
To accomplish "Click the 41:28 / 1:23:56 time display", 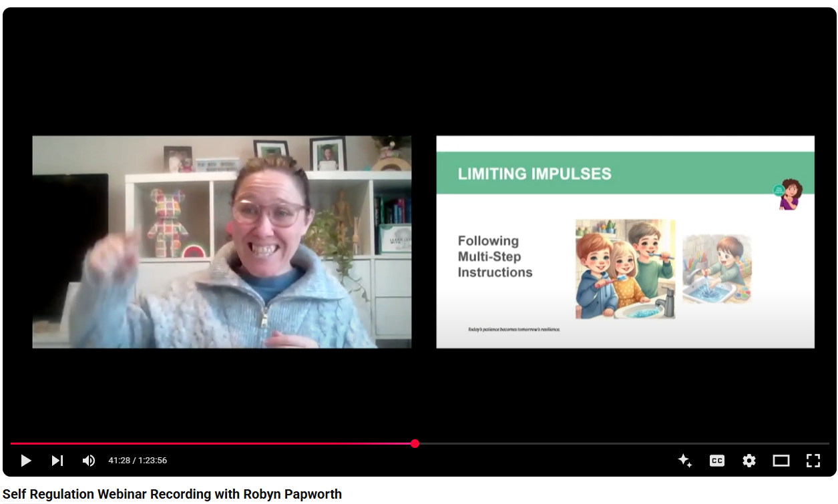I will [138, 461].
